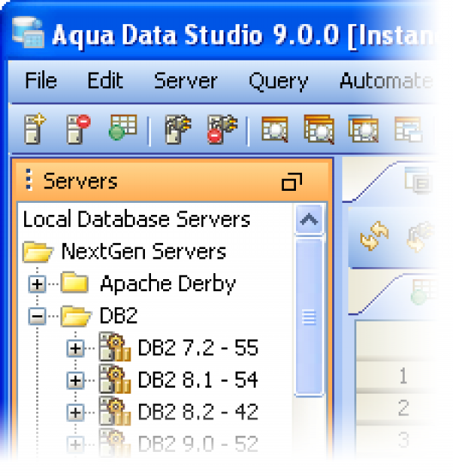Click the DB2 8.2 - 42 server icon
The width and height of the screenshot is (453, 476).
(x=116, y=411)
